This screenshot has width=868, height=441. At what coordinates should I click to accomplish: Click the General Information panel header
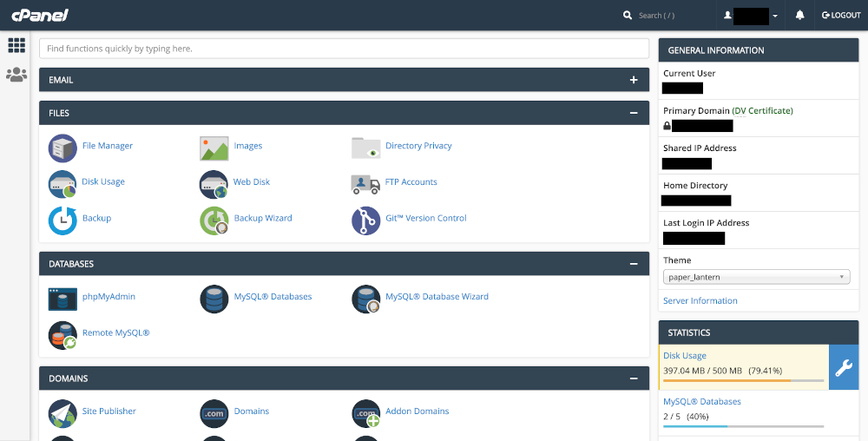pyautogui.click(x=759, y=50)
